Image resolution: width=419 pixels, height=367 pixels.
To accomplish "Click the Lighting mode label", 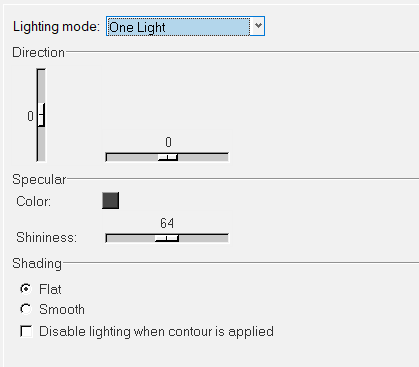I will (56, 27).
